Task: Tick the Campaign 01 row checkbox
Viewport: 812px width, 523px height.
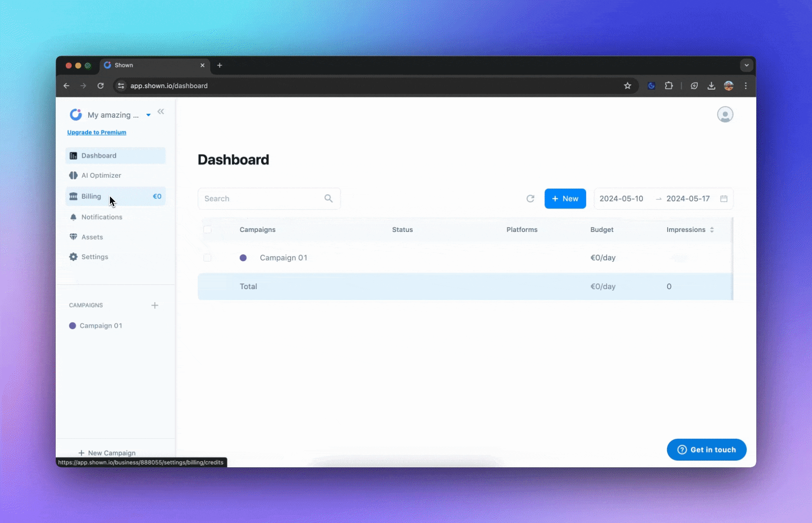Action: pyautogui.click(x=207, y=258)
